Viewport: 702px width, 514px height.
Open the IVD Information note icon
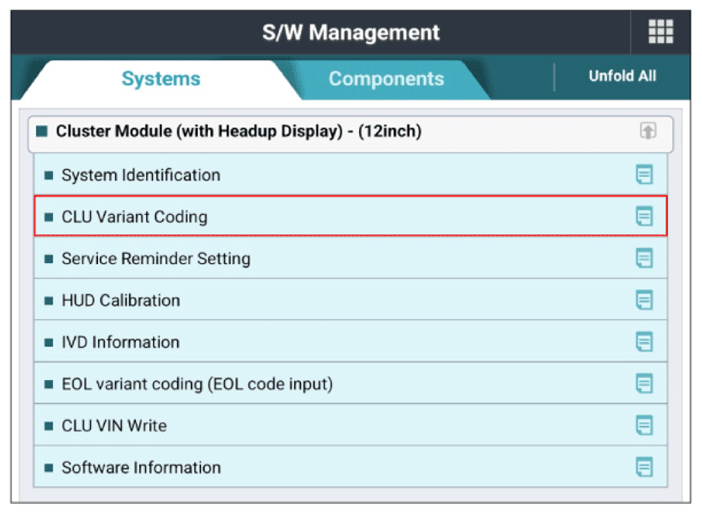(644, 342)
